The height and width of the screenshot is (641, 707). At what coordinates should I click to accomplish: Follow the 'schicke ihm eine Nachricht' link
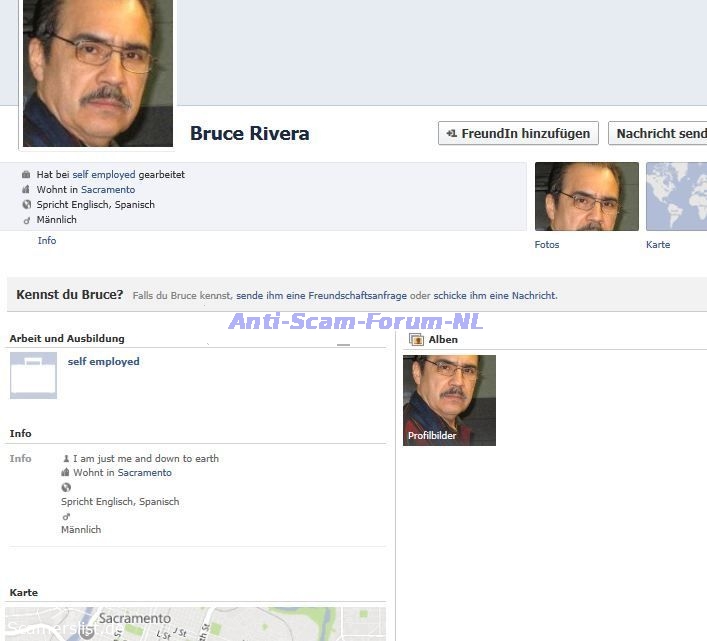[494, 296]
